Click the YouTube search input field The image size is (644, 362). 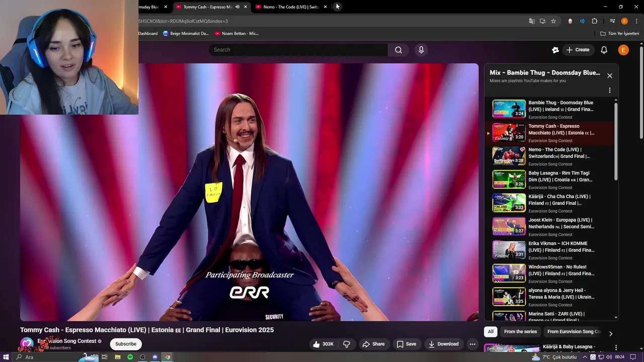tap(298, 50)
